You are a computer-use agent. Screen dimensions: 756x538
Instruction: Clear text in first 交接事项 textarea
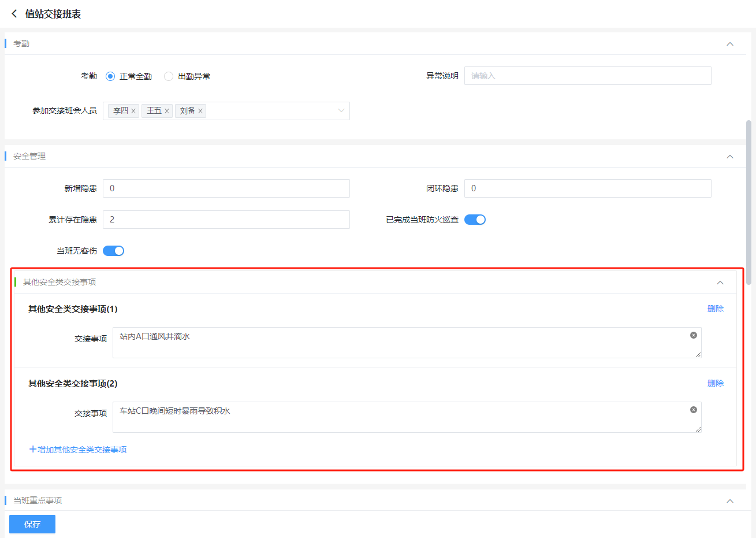point(694,335)
